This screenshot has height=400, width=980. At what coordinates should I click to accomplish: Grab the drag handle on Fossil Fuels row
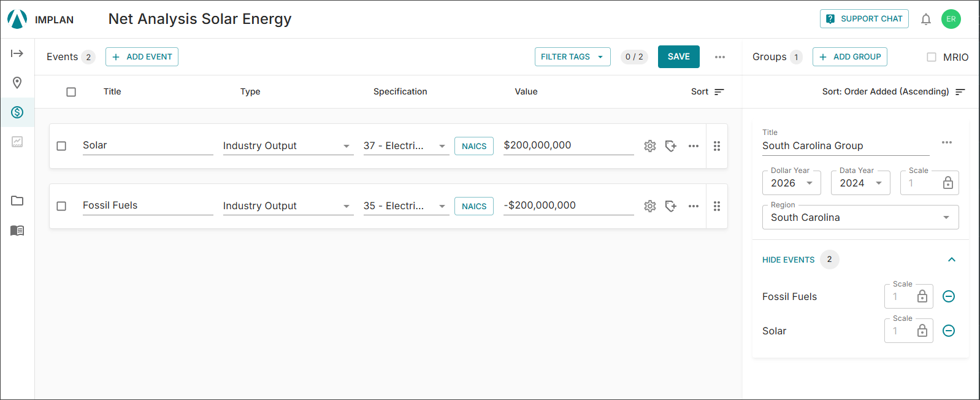pos(717,206)
